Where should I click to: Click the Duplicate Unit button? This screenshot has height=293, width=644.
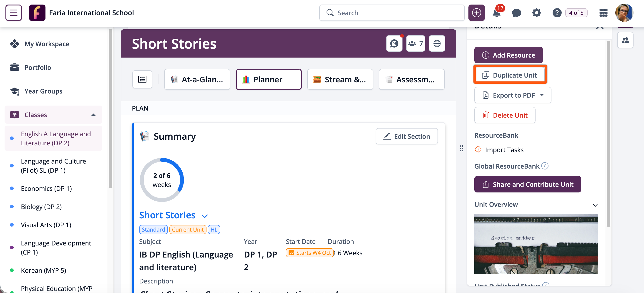tap(510, 75)
